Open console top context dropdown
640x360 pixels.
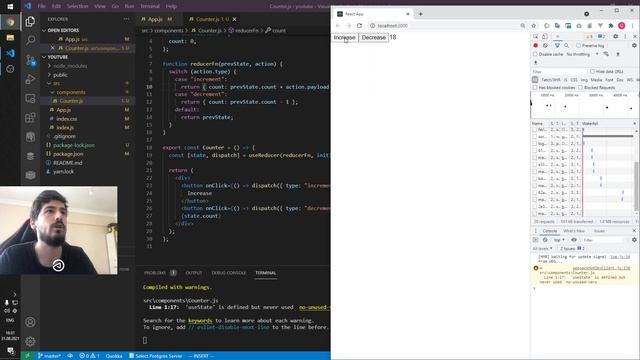click(559, 240)
